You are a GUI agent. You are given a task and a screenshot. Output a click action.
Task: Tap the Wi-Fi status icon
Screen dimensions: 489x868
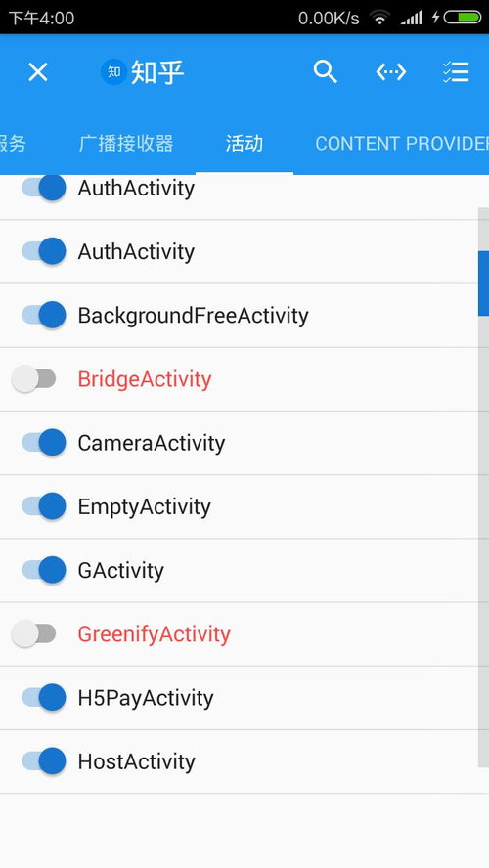point(379,18)
